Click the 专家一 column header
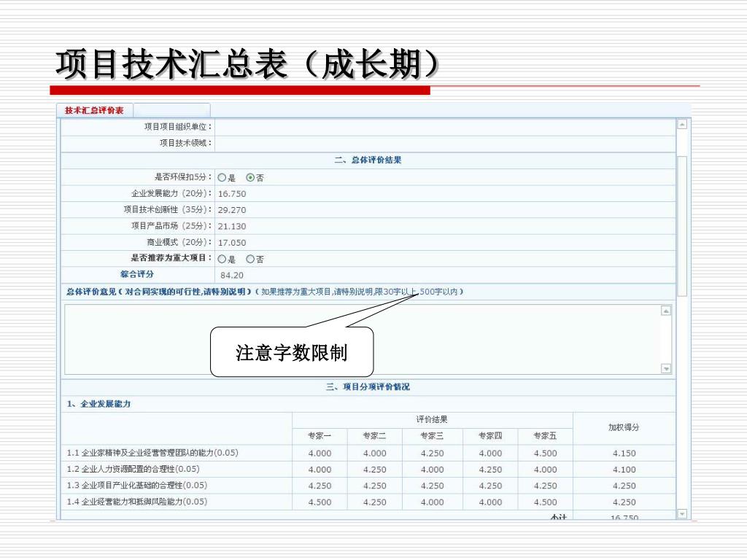747x560 pixels. (x=320, y=436)
